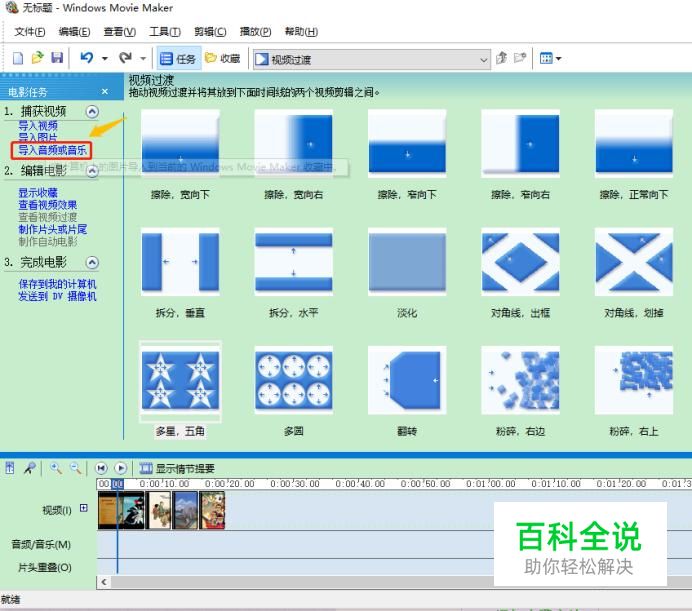Click the 导入音频或音乐 link
692x611 pixels.
pos(52,150)
